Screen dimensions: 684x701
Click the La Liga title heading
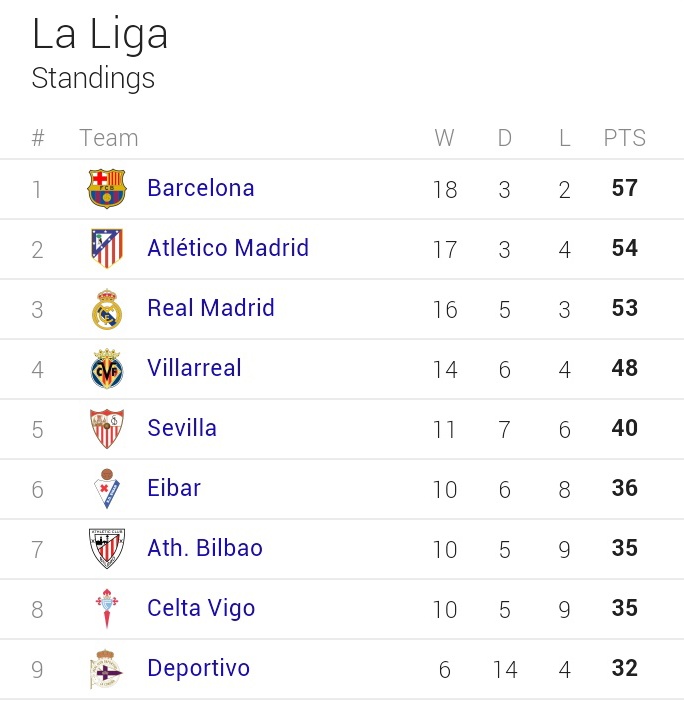[100, 34]
